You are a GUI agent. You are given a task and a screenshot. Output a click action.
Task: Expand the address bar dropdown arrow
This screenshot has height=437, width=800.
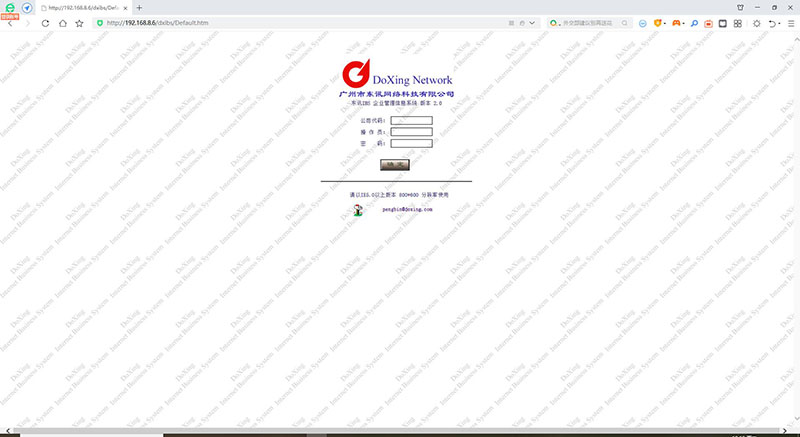(x=532, y=23)
